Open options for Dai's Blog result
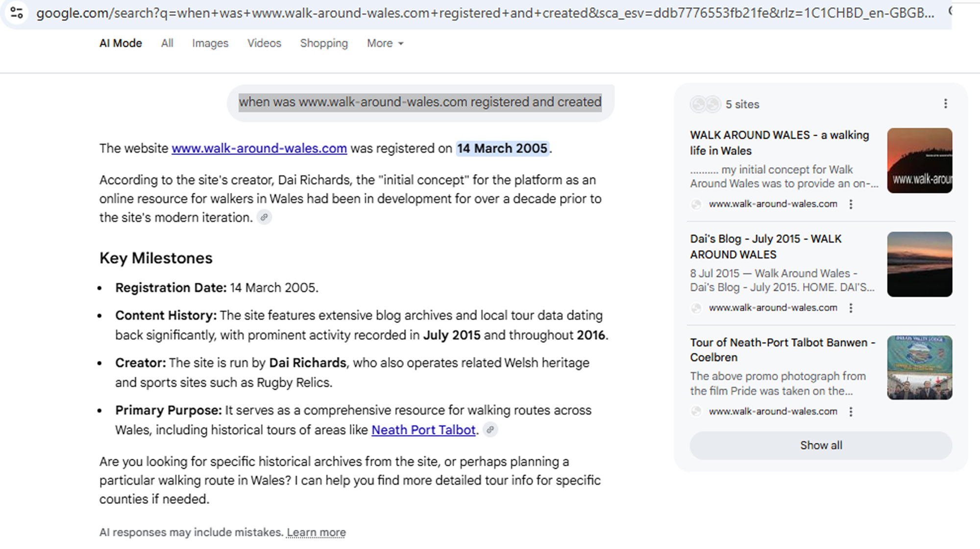980x549 pixels. pyautogui.click(x=851, y=308)
